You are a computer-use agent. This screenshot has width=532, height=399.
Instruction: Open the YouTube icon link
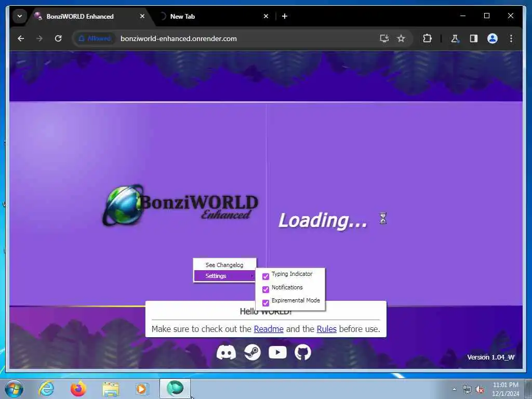click(277, 352)
